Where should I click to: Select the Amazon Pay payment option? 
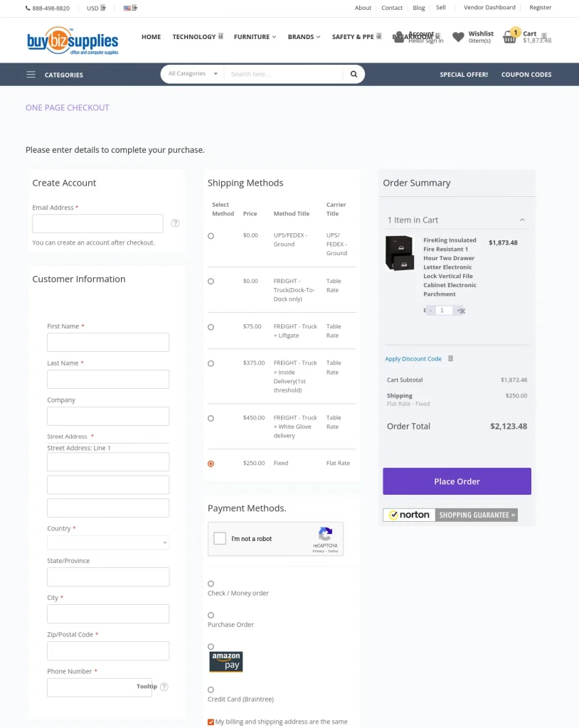211,646
